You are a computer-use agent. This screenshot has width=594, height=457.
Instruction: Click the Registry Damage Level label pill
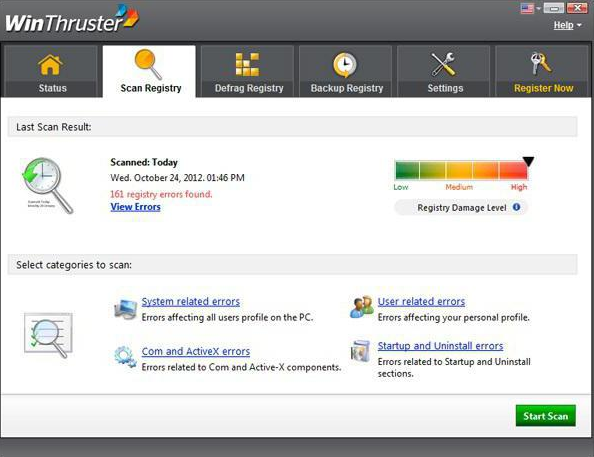tap(461, 207)
